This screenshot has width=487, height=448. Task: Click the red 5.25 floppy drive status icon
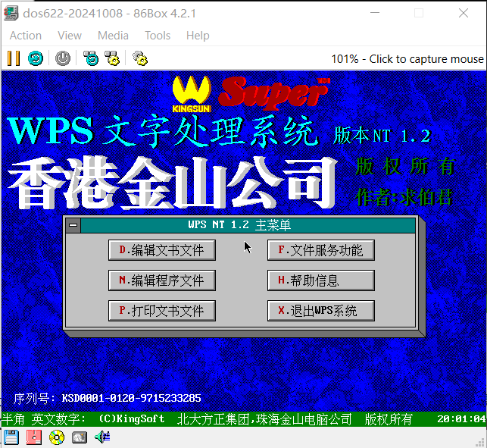pos(34,437)
